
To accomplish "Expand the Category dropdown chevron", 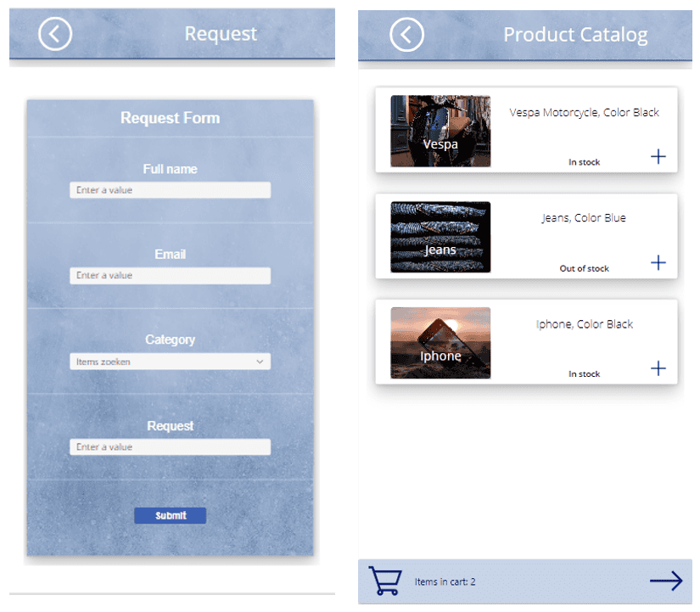I will coord(260,362).
